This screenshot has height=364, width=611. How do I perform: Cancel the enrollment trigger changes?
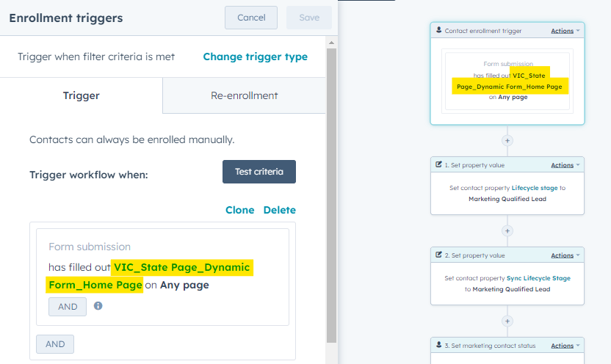251,18
